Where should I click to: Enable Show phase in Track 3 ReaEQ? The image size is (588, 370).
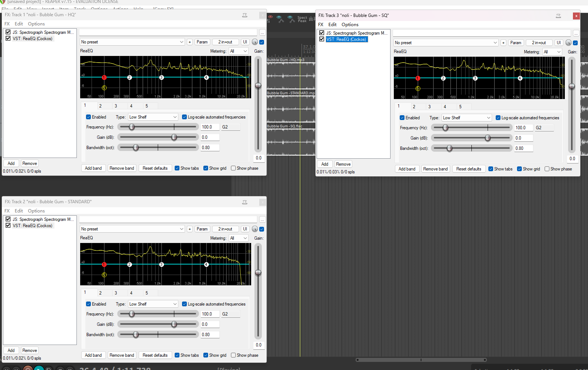point(547,169)
